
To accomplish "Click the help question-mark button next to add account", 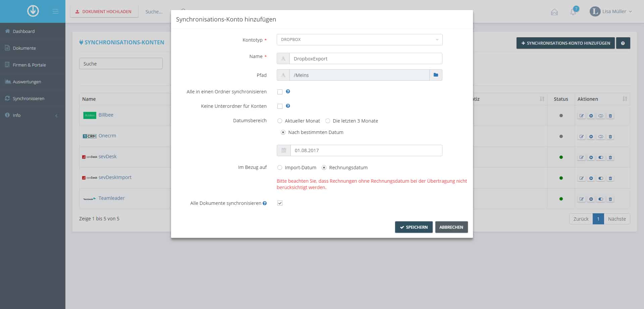I will pyautogui.click(x=623, y=43).
